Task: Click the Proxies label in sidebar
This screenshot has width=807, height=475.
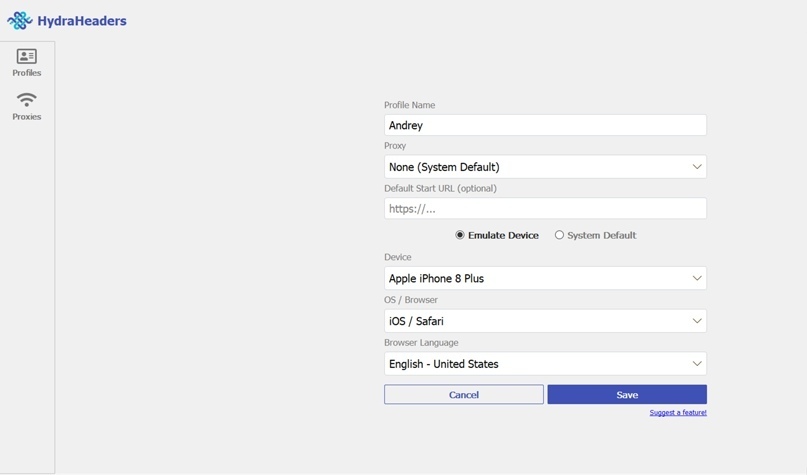Action: click(x=27, y=117)
